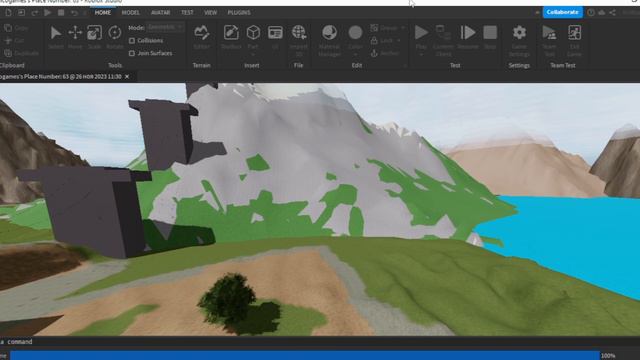Viewport: 640px width, 360px height.
Task: Expand the Group dropdown arrow
Action: tap(403, 28)
